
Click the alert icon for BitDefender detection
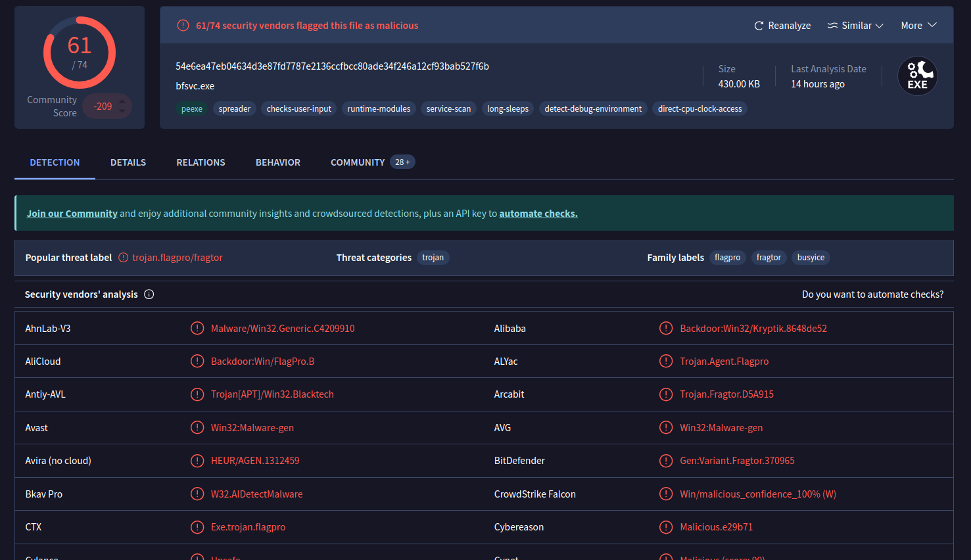(x=666, y=461)
